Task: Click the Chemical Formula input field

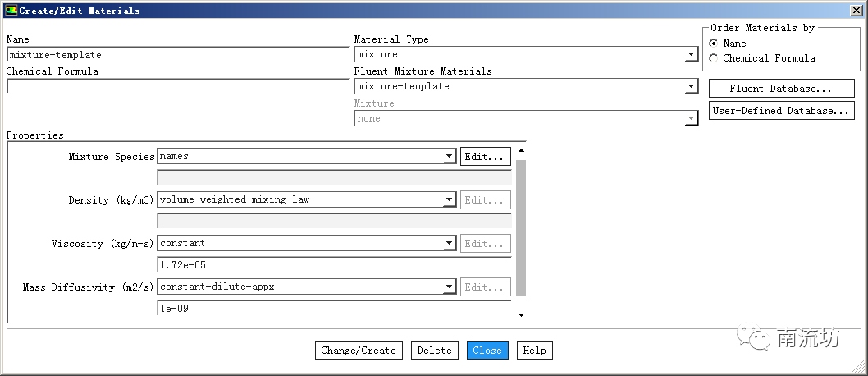Action: [x=177, y=86]
